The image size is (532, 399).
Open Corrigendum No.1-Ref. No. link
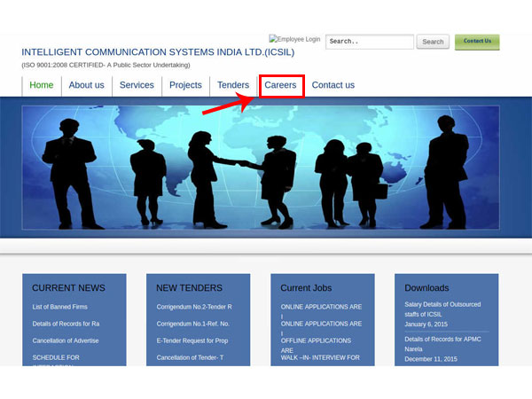point(193,324)
